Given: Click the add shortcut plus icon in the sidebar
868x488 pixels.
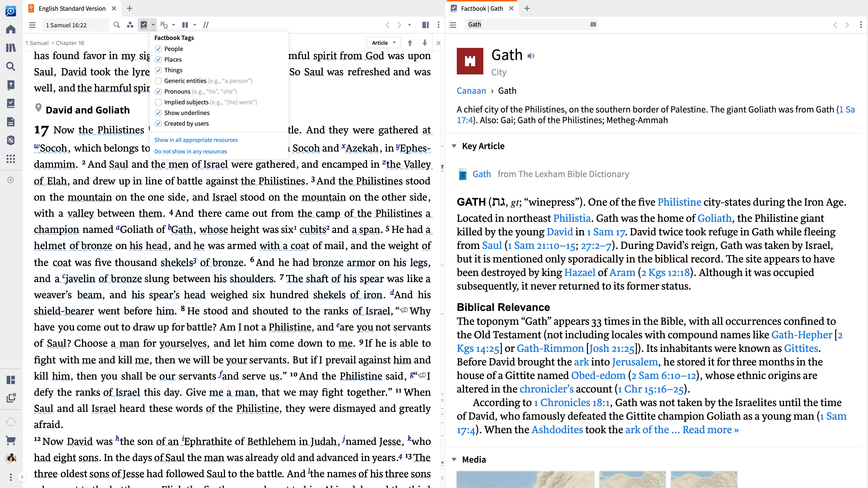Looking at the screenshot, I should coord(11,180).
